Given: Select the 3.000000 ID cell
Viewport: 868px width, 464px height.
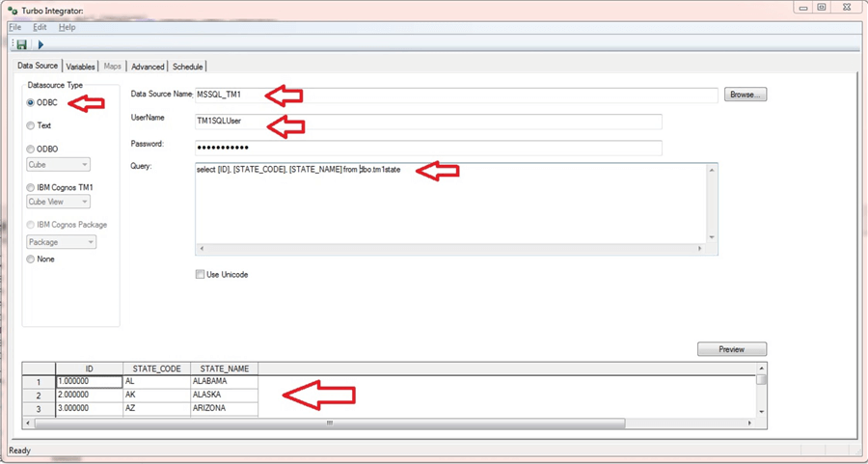Looking at the screenshot, I should 89,409.
